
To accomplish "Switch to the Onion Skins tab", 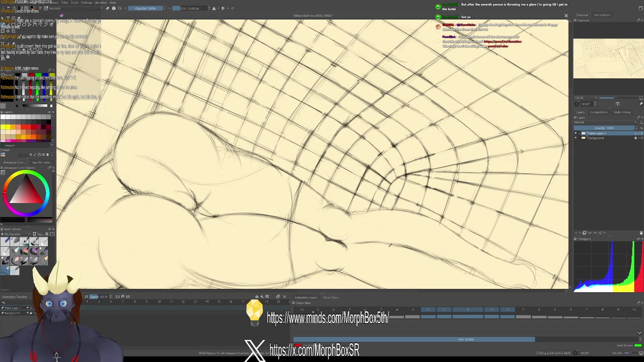I will pyautogui.click(x=331, y=298).
